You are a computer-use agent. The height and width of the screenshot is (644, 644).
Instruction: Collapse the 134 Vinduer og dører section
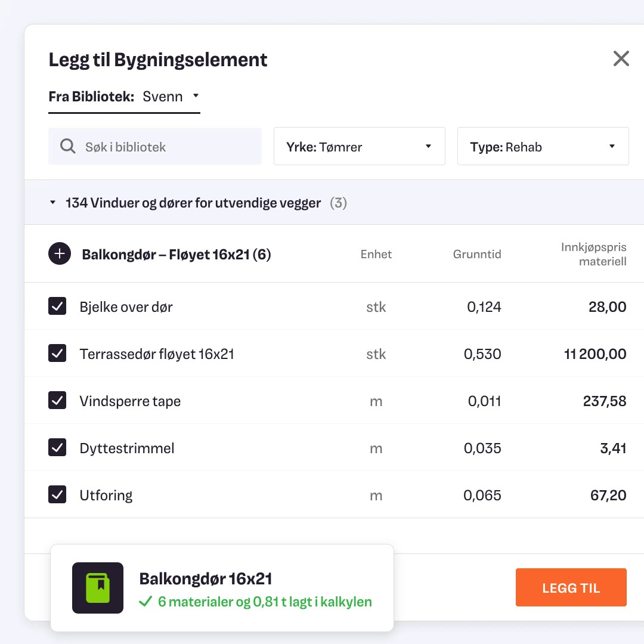52,203
